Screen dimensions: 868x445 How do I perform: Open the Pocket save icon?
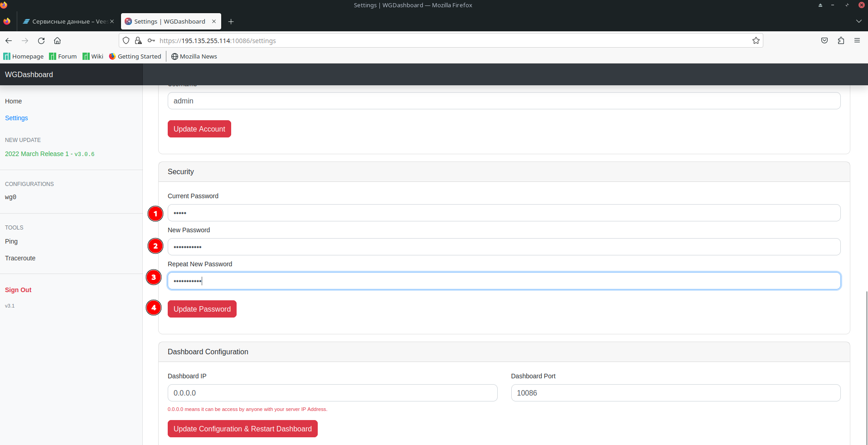[x=824, y=41]
